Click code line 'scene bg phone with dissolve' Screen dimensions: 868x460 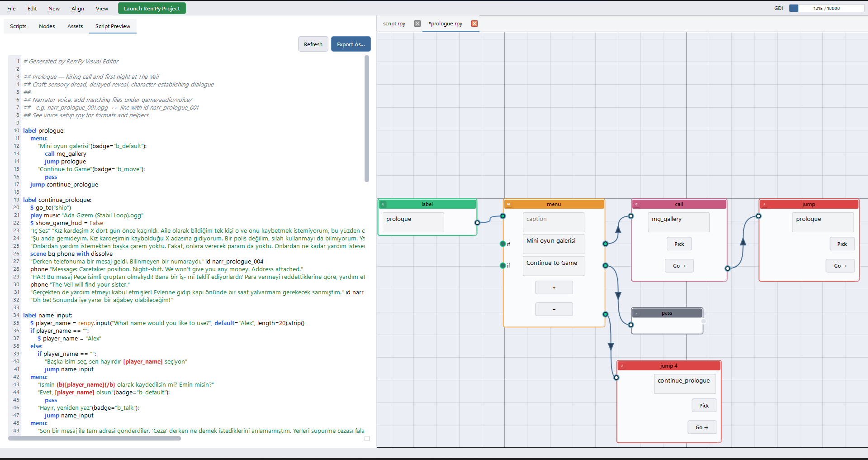pos(71,254)
